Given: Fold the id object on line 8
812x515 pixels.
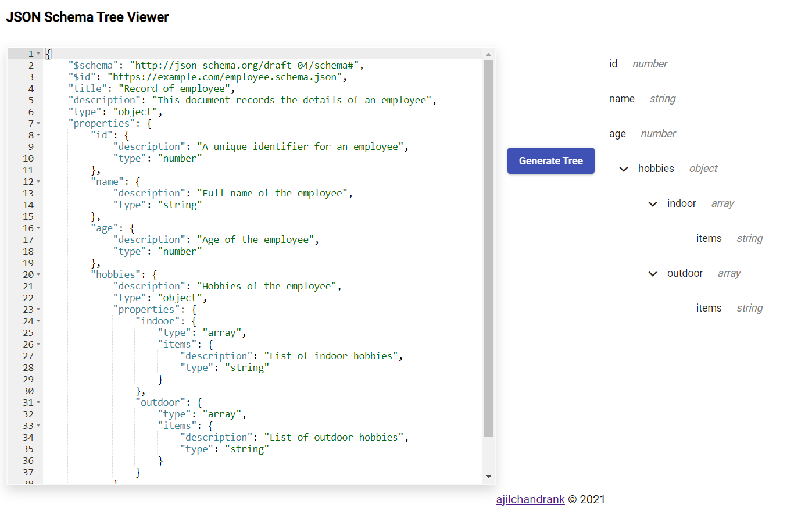Looking at the screenshot, I should tap(39, 135).
